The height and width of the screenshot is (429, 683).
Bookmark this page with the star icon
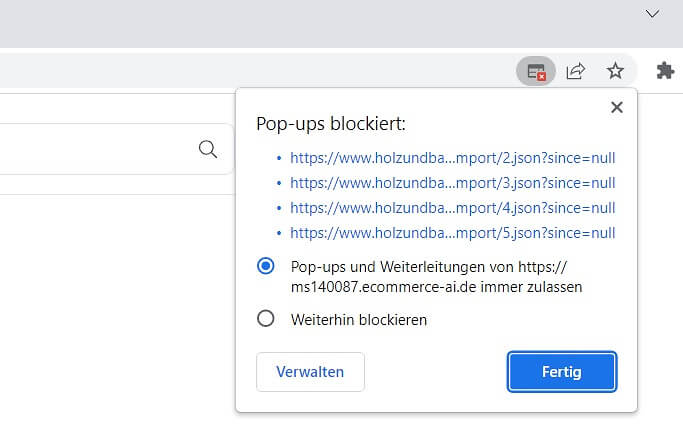click(615, 71)
